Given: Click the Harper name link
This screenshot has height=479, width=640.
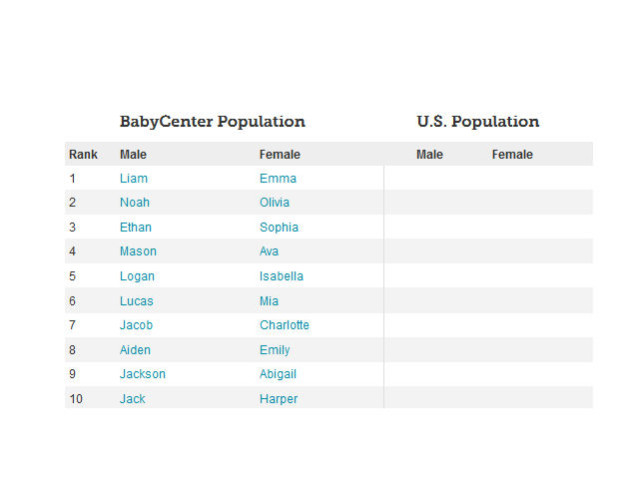Looking at the screenshot, I should 278,399.
